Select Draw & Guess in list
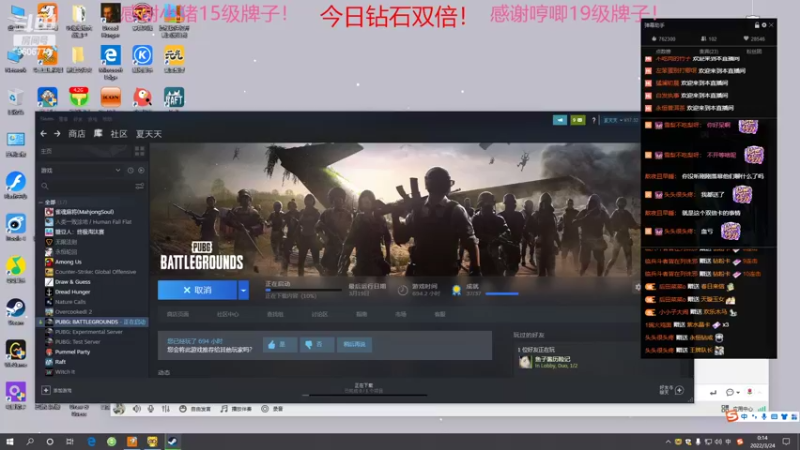The height and width of the screenshot is (450, 800). 72,282
